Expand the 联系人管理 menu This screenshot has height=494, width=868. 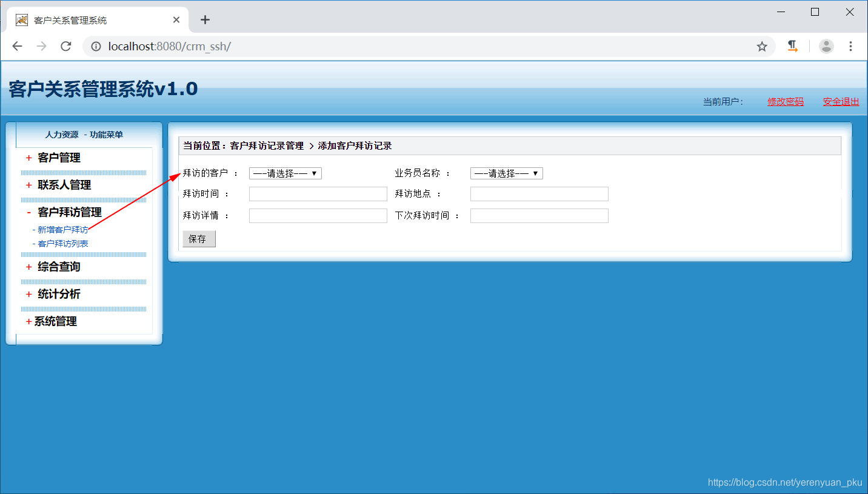point(64,185)
